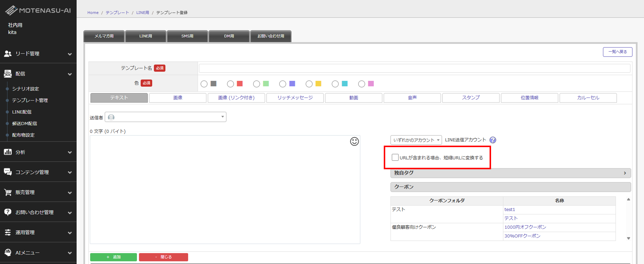
Task: Expand the 独自タグ section
Action: 510,173
